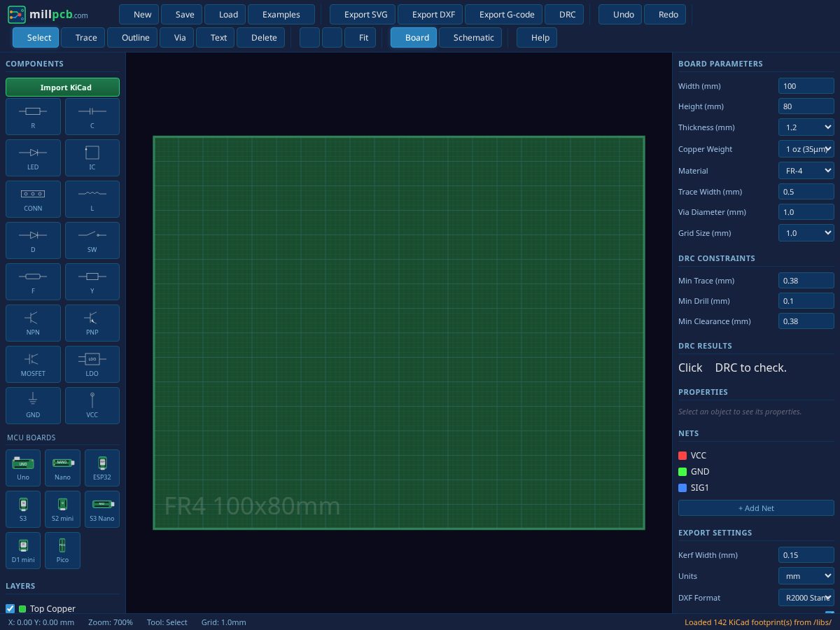840x630 pixels.
Task: Add the Pico MCU board
Action: (x=62, y=550)
